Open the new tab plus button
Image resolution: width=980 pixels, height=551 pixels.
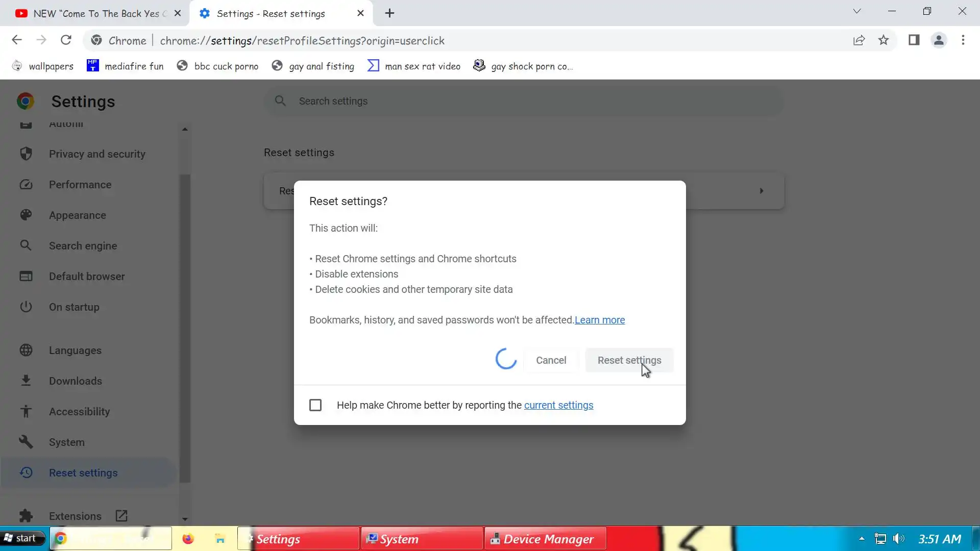click(x=389, y=13)
